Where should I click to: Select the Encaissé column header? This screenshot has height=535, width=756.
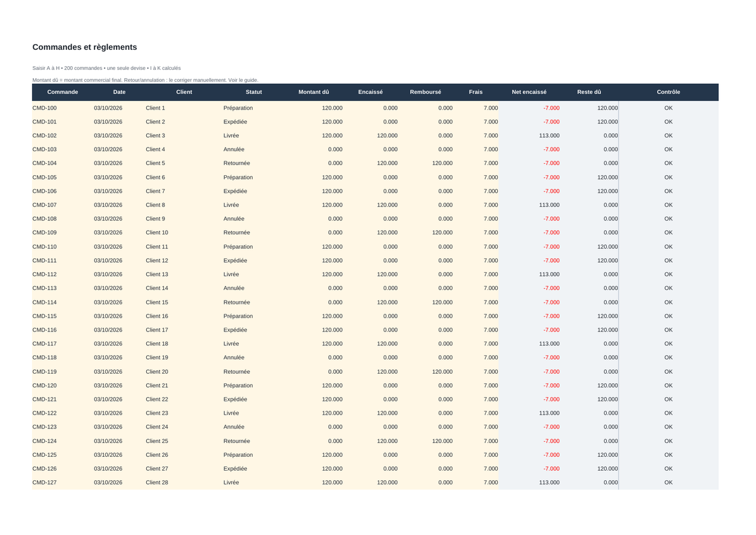point(370,92)
